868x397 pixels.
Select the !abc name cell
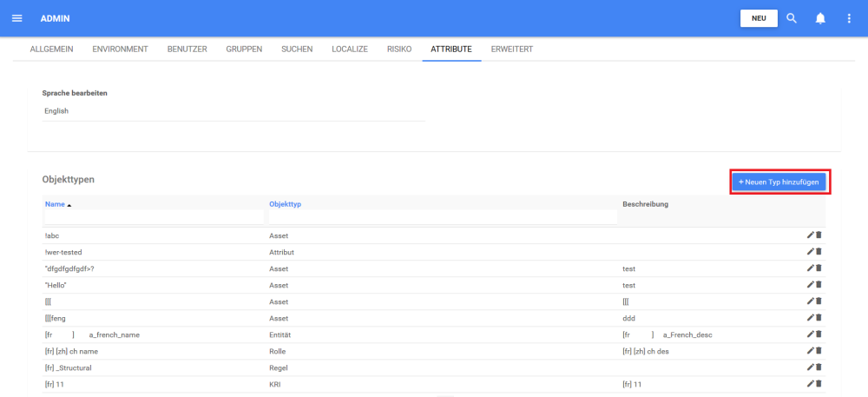[52, 236]
